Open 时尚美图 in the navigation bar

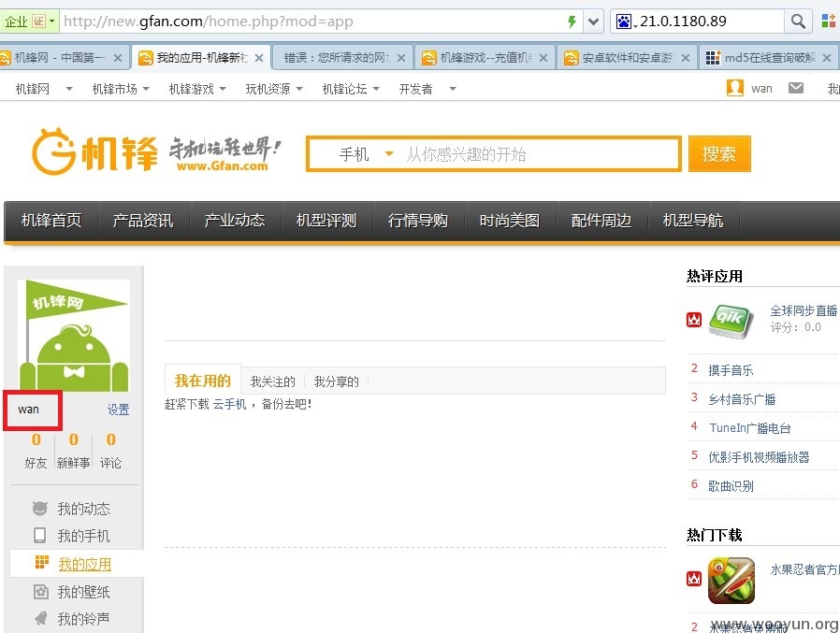[x=510, y=220]
